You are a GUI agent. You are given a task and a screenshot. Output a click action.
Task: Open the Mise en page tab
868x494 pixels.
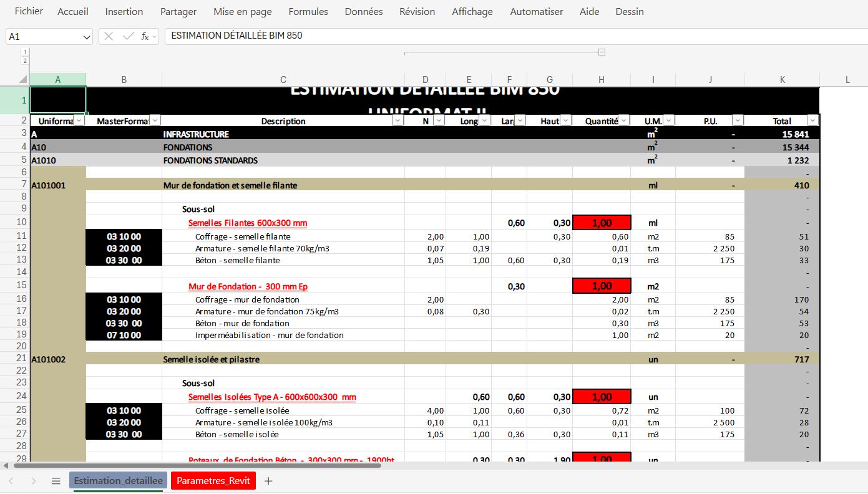(x=243, y=11)
